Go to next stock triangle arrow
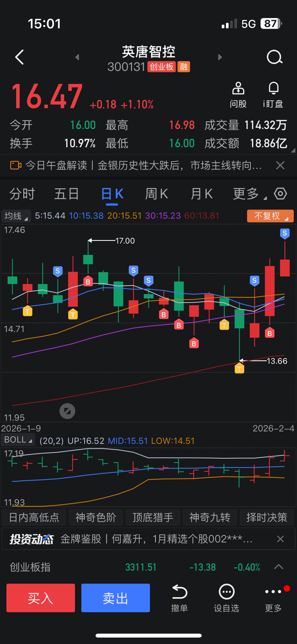This screenshot has width=297, height=644. [x=220, y=57]
